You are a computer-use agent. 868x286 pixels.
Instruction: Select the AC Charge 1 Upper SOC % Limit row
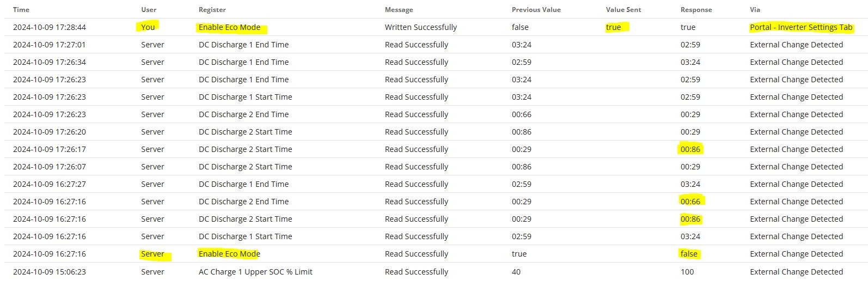pos(436,271)
